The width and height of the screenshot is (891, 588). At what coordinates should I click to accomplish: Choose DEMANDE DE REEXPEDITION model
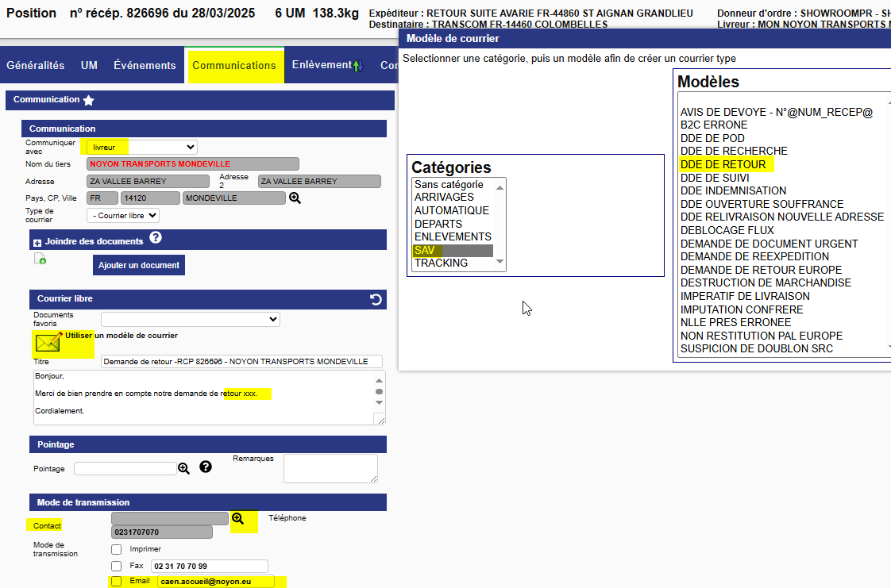pos(754,256)
